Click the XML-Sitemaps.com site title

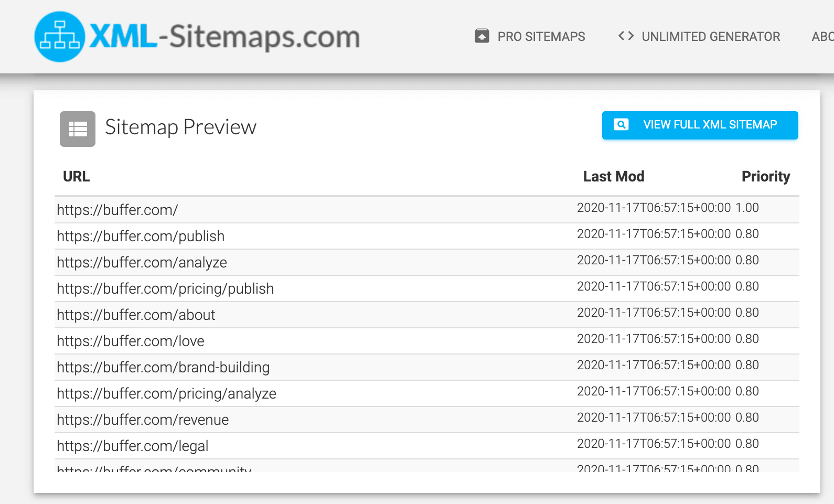point(224,37)
